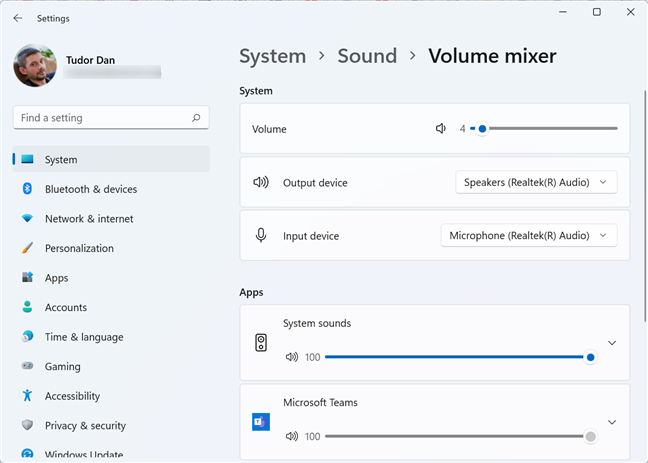Click the Microsoft Teams volume slider
648x463 pixels.
pyautogui.click(x=460, y=436)
